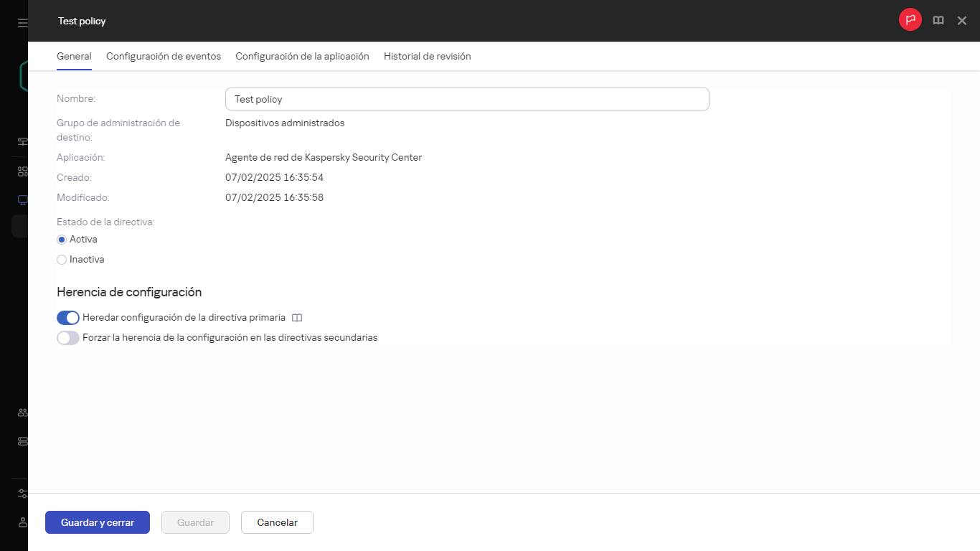Switch to the General tab
Screen dimensions: 980x551
coord(74,56)
